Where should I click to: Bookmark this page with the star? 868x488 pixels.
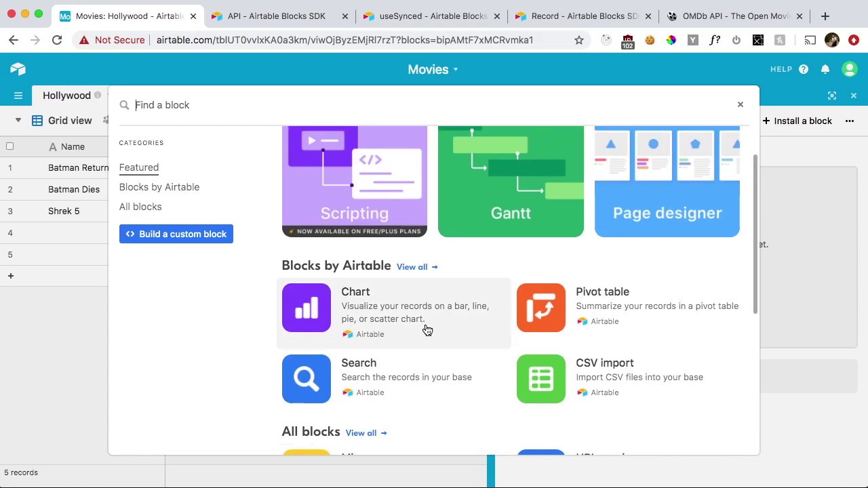[x=579, y=40]
